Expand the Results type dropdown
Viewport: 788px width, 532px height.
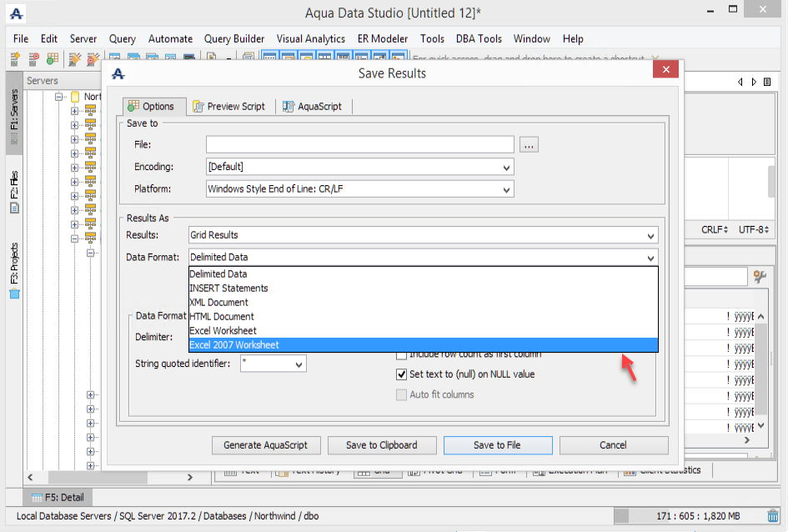423,235
